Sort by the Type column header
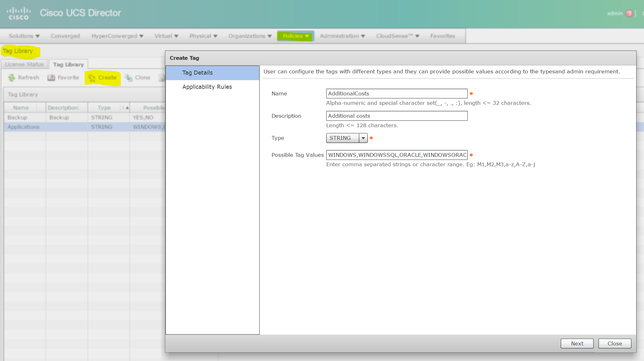This screenshot has height=361, width=644. (x=104, y=108)
